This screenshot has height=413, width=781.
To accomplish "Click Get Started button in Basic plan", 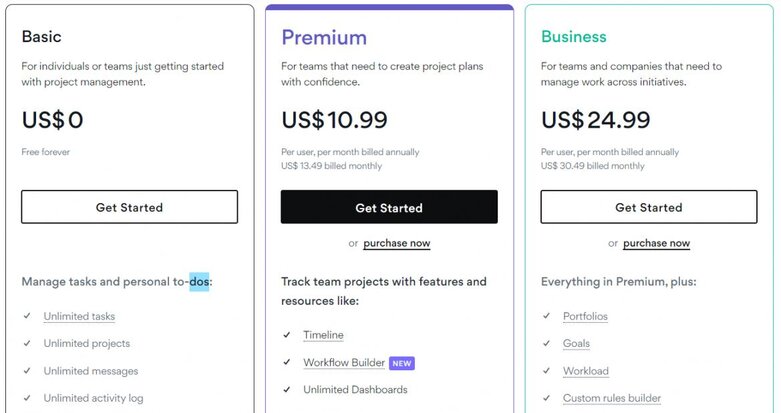I will 129,207.
